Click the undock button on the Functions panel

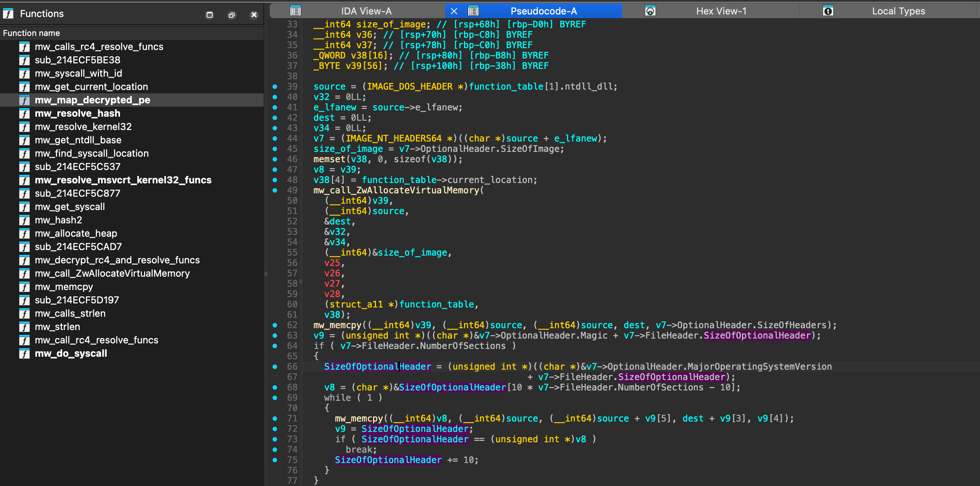232,14
